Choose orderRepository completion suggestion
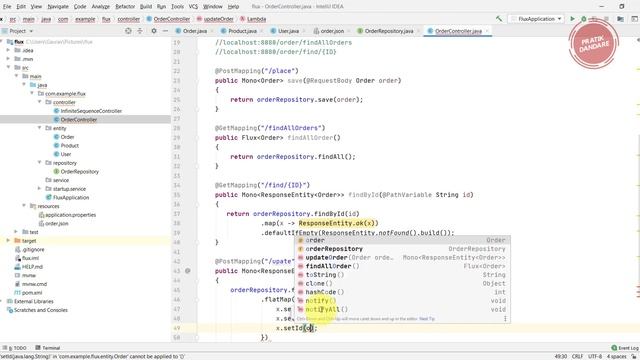Screen dimensions: 640x360 click(x=402, y=249)
